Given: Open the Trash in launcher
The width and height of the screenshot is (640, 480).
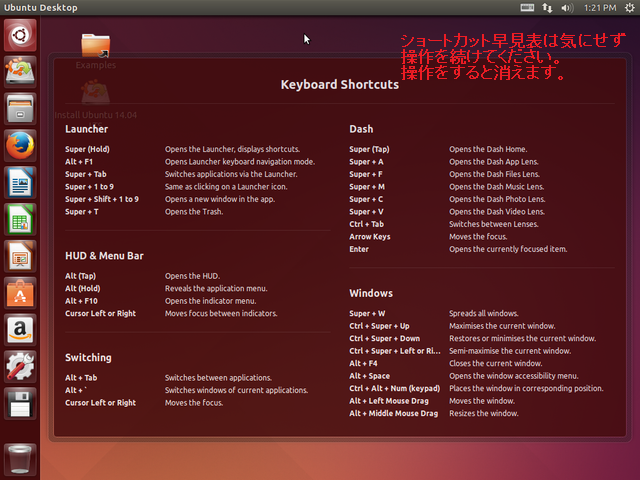Looking at the screenshot, I should pos(20,459).
